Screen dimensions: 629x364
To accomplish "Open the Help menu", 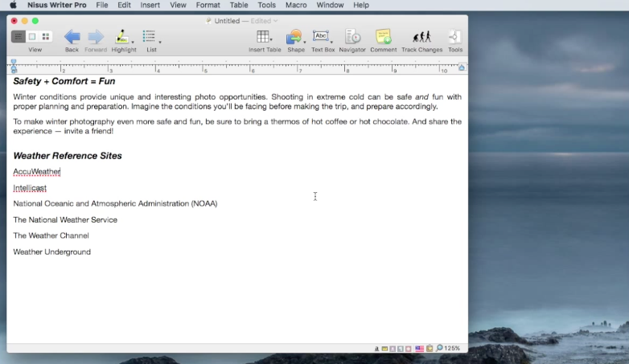I will coord(361,5).
